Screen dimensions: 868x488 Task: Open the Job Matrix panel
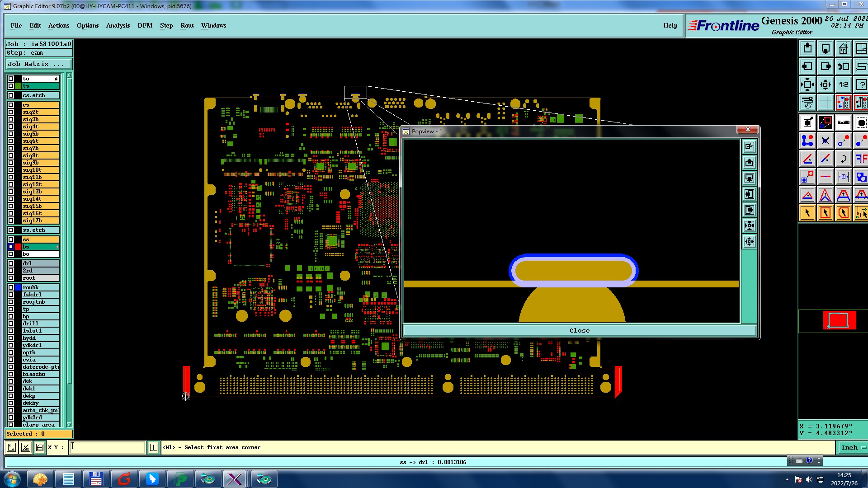(x=38, y=64)
